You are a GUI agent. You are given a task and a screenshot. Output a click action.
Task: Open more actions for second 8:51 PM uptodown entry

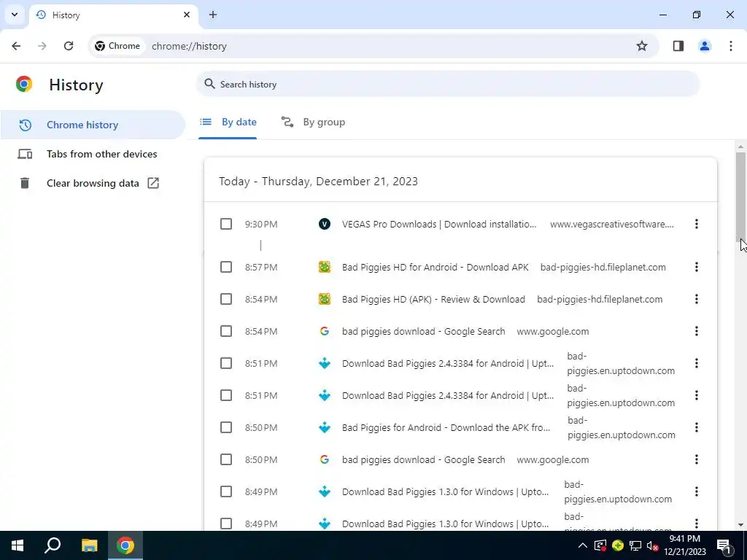coord(697,395)
